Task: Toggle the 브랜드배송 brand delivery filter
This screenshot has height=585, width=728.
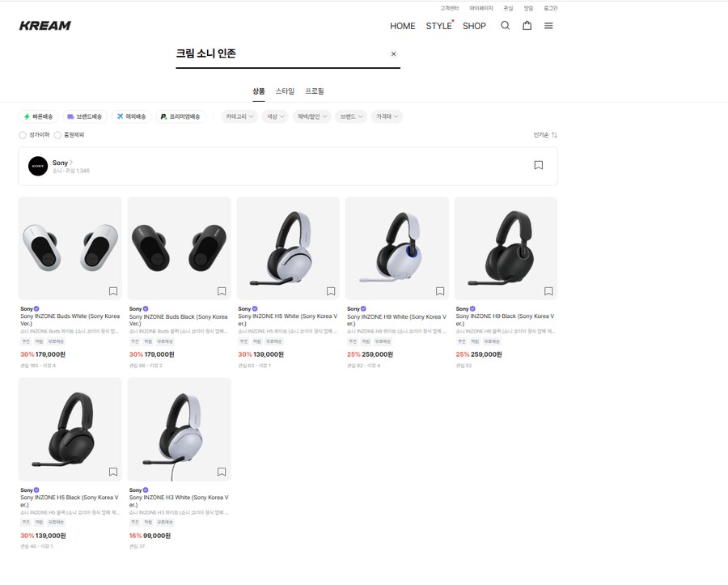Action: click(84, 117)
